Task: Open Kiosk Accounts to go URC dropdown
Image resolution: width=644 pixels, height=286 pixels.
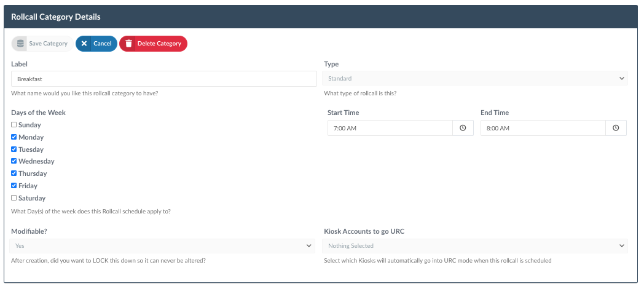Action: (476, 246)
